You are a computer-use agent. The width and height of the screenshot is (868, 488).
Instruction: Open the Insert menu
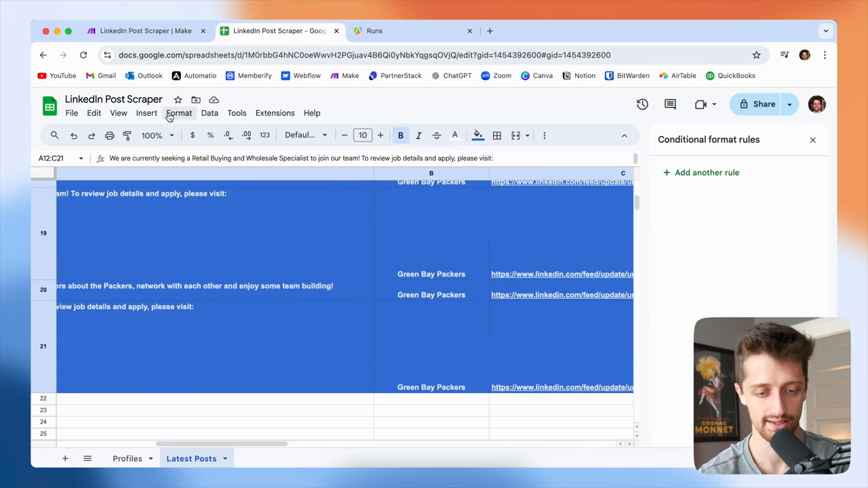(146, 113)
